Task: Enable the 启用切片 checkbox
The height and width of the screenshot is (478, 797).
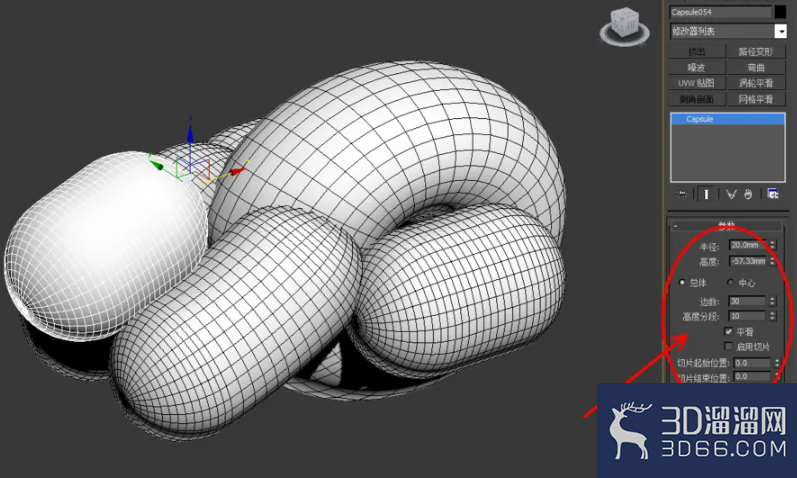Action: pos(728,346)
